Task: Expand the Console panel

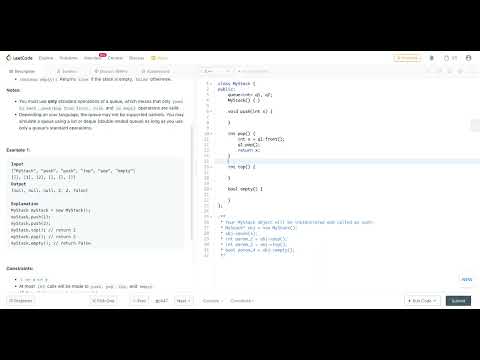Action: tap(213, 301)
